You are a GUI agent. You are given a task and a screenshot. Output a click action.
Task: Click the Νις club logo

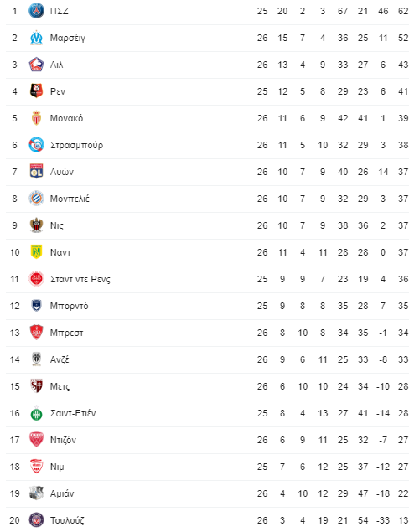point(36,225)
